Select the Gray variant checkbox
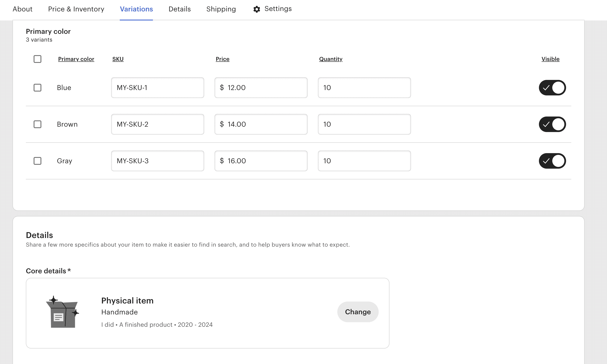The width and height of the screenshot is (607, 364). 38,161
